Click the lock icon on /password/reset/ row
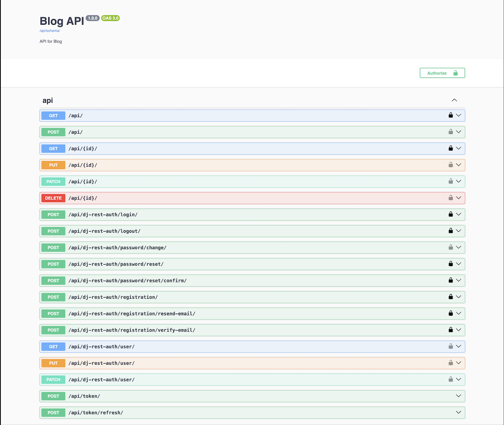504x425 pixels. click(x=450, y=264)
